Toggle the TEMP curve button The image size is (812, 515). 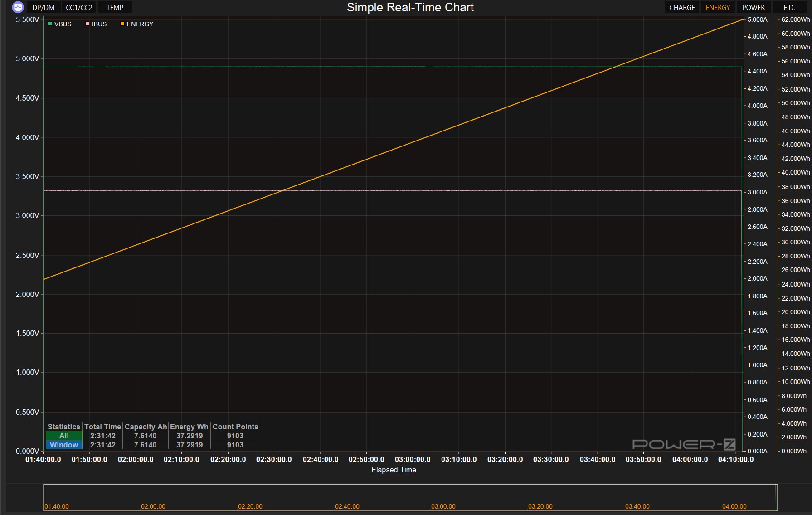click(x=115, y=7)
